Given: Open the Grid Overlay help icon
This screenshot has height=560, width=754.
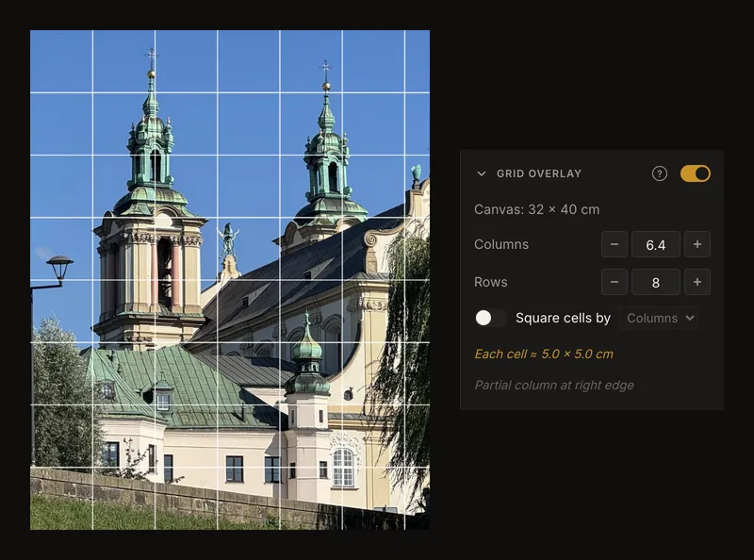Looking at the screenshot, I should coord(659,173).
